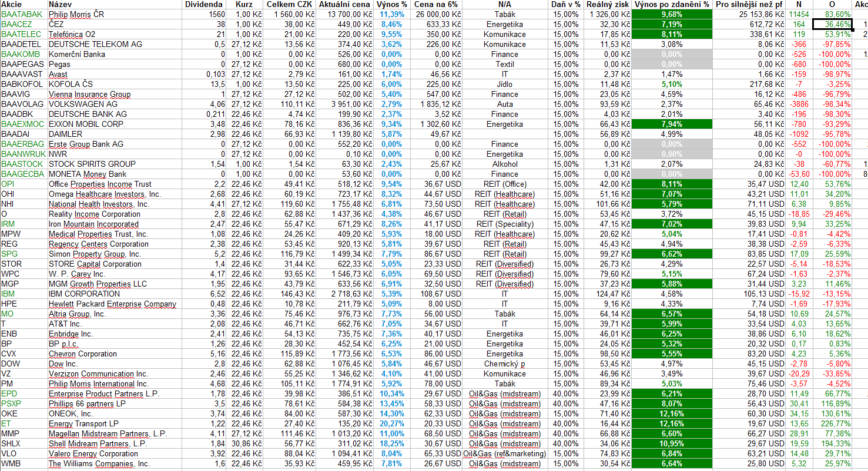Image resolution: width=868 pixels, height=471 pixels.
Task: Click the '2 718,63 Kč' IBM price cell
Action: (x=345, y=294)
